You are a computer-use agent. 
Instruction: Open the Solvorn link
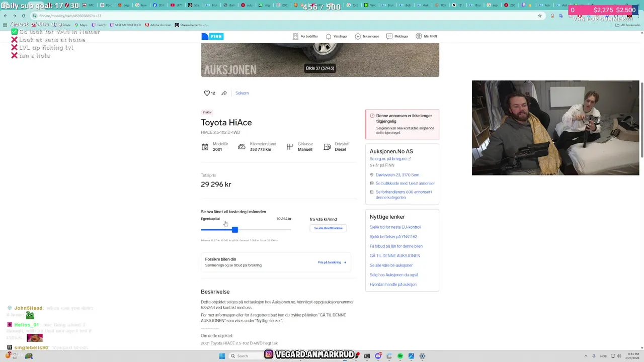pyautogui.click(x=242, y=93)
